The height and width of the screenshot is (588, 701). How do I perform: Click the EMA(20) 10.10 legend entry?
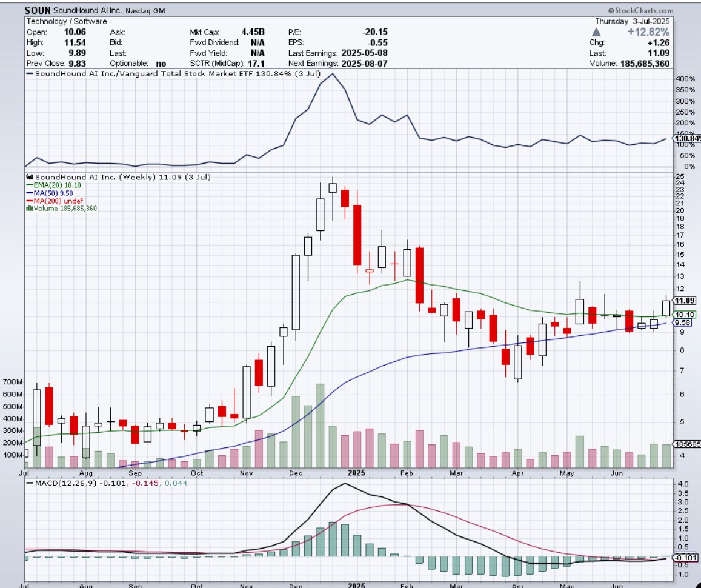[x=54, y=185]
